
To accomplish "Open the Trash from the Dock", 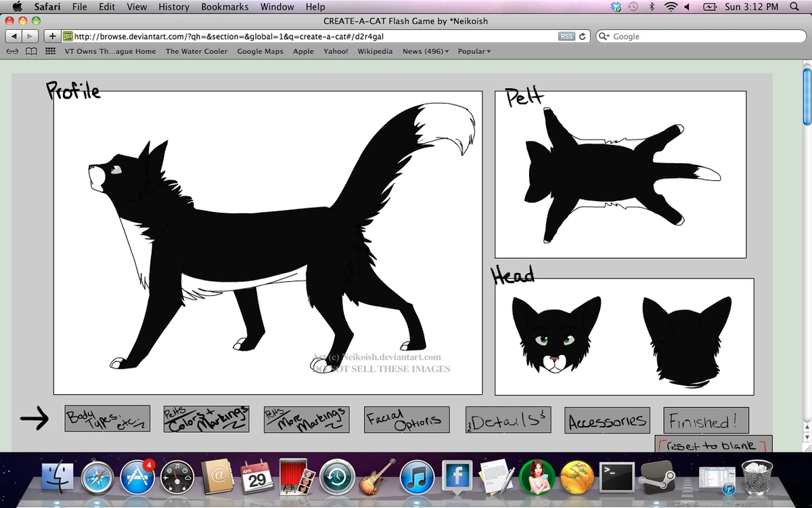I will pos(758,478).
